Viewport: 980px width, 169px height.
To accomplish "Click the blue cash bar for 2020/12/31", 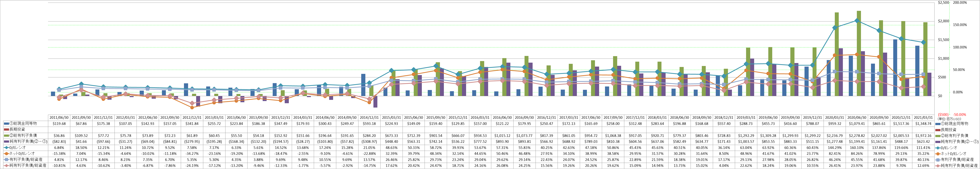I will [x=895, y=68].
